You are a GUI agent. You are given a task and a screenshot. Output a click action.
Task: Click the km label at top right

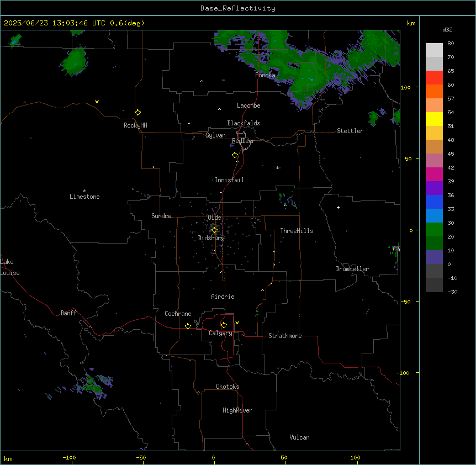(x=411, y=23)
